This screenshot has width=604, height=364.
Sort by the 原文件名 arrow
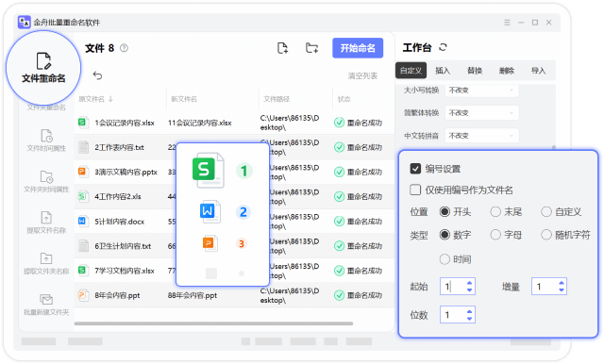pos(110,99)
